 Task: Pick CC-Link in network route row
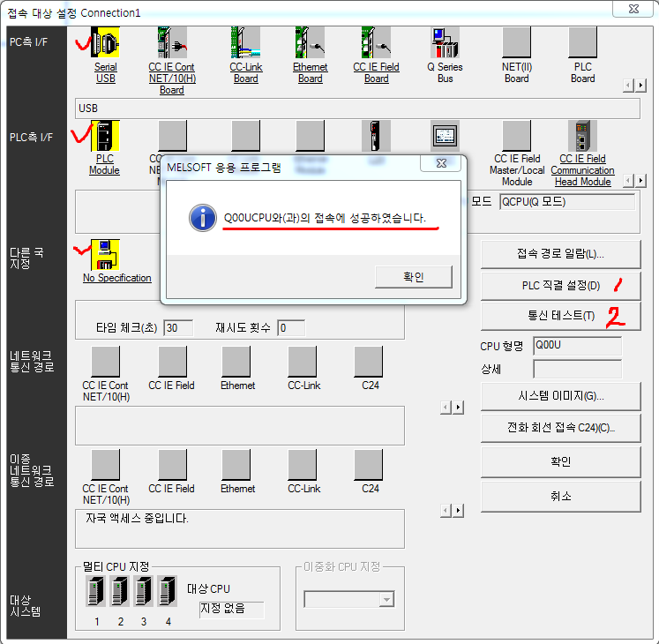point(303,362)
